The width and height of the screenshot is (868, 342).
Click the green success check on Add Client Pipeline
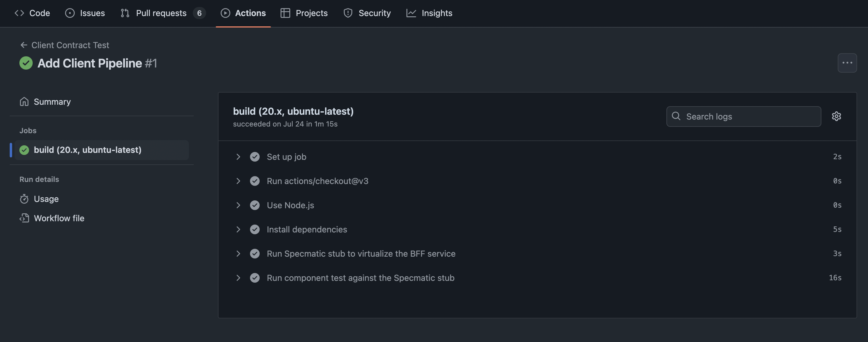pos(26,63)
